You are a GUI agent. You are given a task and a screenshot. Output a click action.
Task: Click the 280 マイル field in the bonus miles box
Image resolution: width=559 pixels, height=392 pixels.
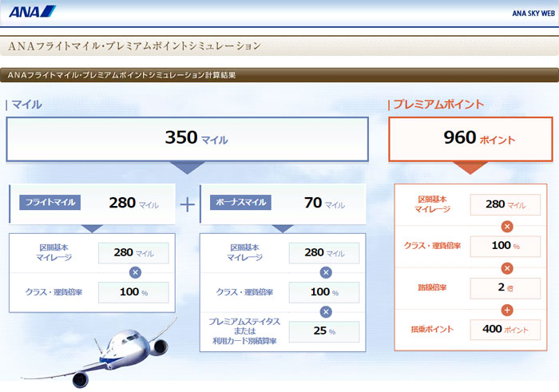(324, 253)
